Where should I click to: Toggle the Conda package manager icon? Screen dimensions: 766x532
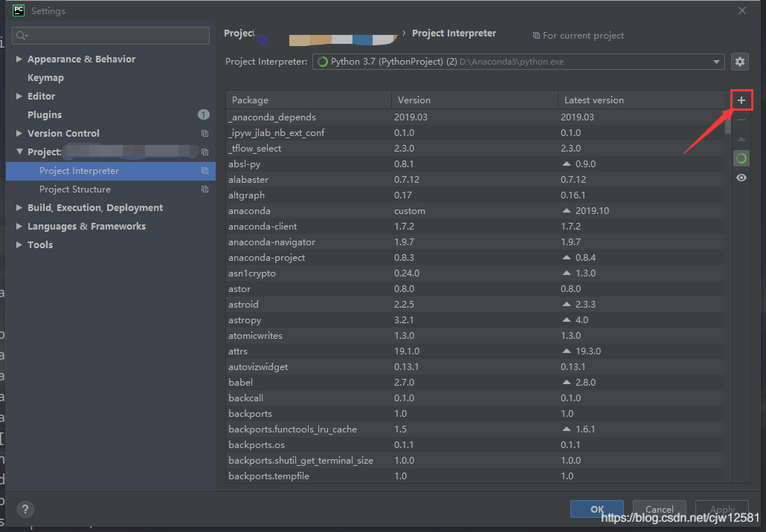point(741,158)
